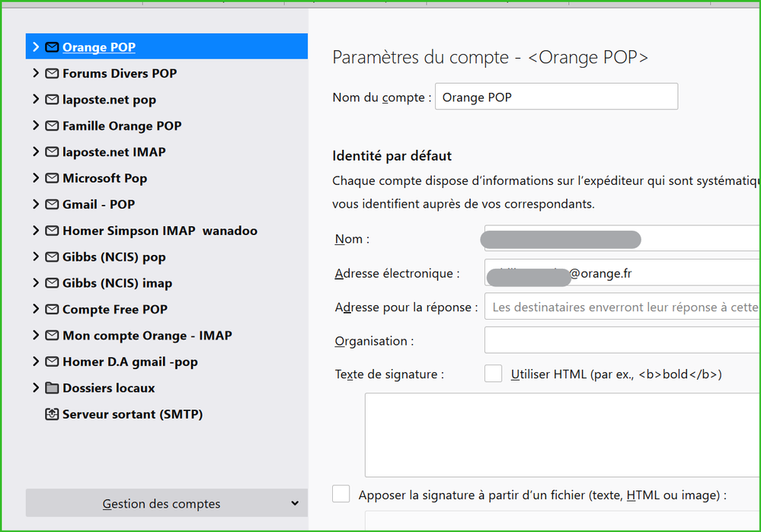761x532 pixels.
Task: Click the envelope icon beside Compte Free POP
Action: click(52, 309)
